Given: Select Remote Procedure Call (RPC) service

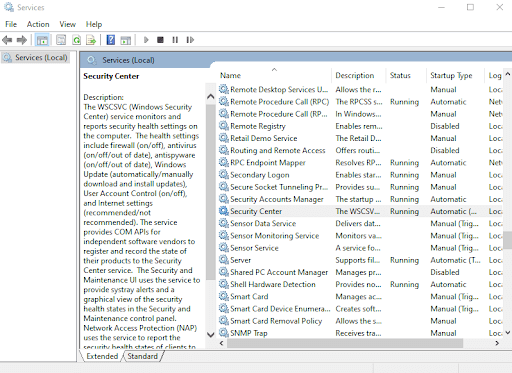Looking at the screenshot, I should click(360, 102).
